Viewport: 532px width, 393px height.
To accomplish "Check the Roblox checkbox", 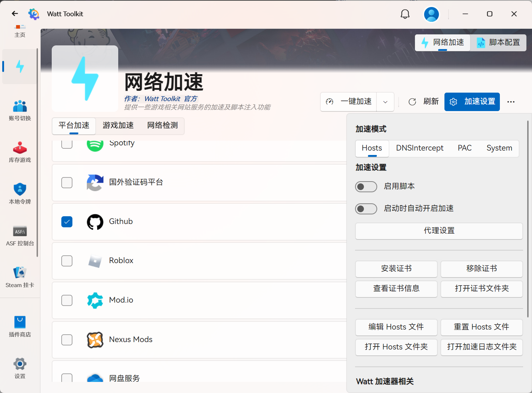I will [67, 261].
